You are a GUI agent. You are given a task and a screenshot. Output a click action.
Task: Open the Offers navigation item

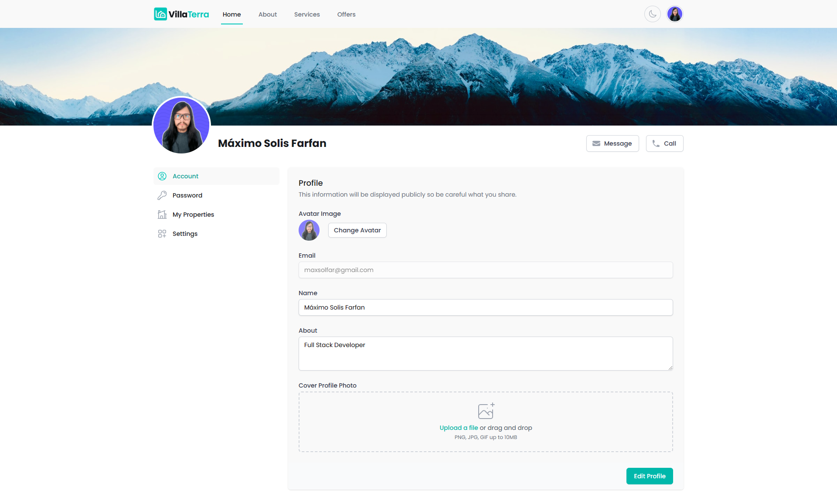346,14
